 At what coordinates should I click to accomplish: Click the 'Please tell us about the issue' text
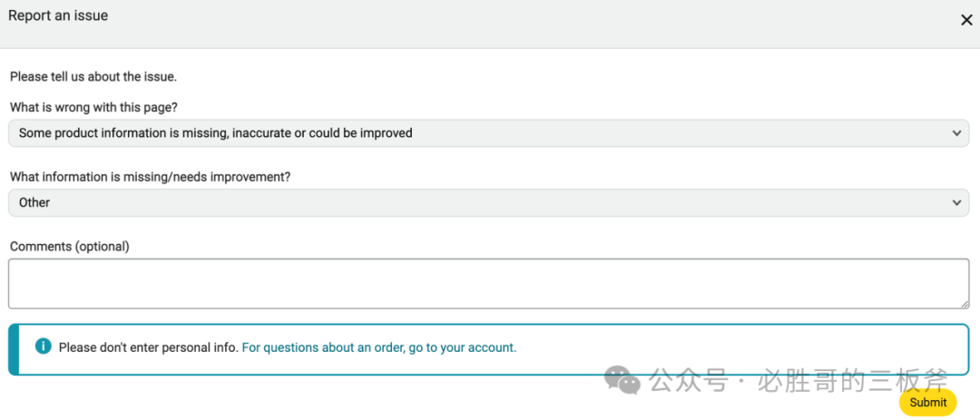(x=93, y=77)
